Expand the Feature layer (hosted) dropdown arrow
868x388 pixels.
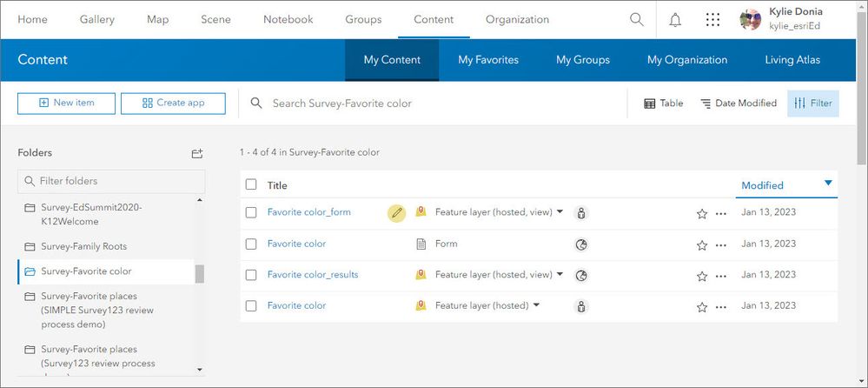(x=536, y=305)
